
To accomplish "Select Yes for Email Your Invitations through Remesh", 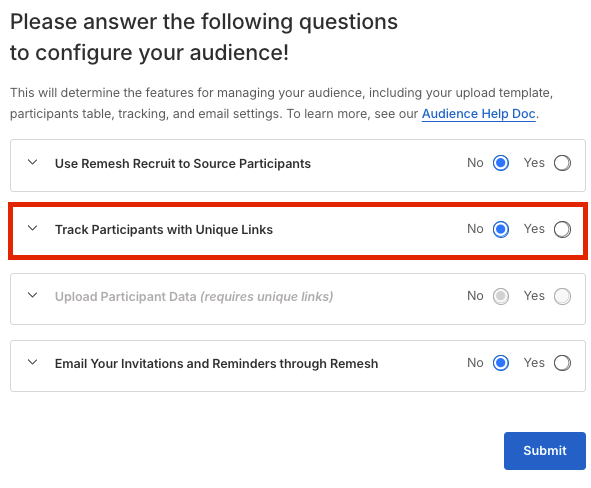I will (x=562, y=363).
